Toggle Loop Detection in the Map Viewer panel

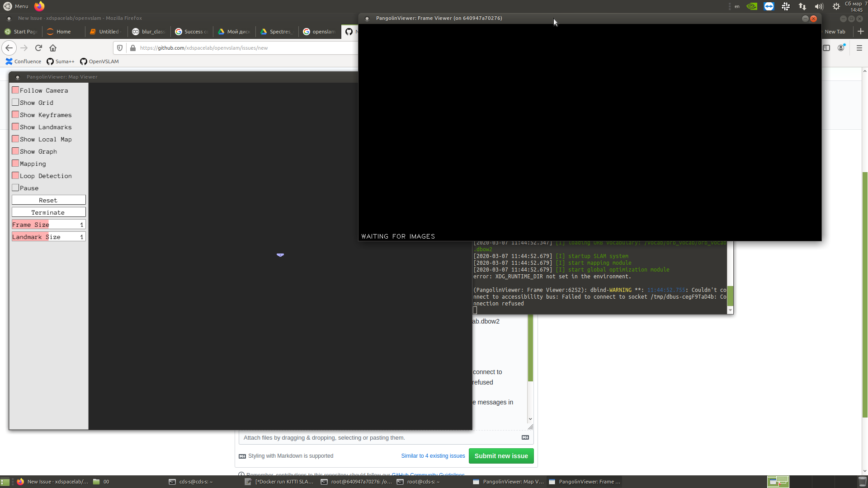click(x=15, y=175)
